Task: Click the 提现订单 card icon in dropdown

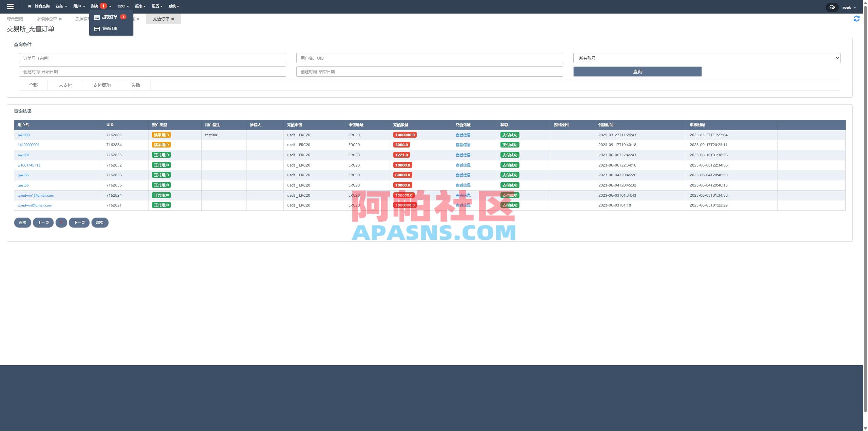Action: [97, 17]
